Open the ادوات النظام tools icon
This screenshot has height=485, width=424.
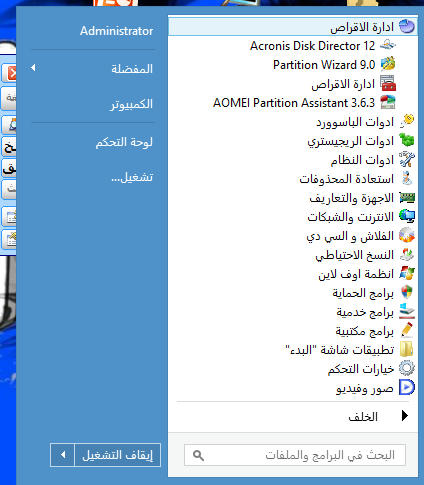[407, 159]
